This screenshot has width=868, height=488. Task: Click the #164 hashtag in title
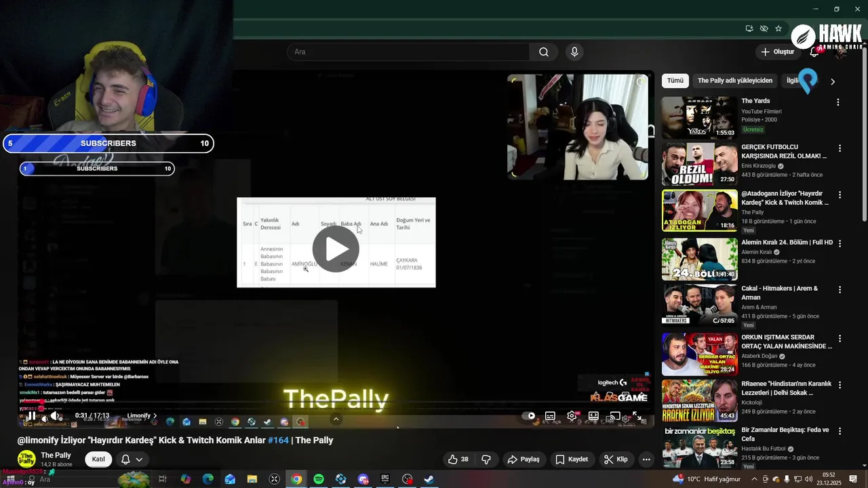(278, 441)
